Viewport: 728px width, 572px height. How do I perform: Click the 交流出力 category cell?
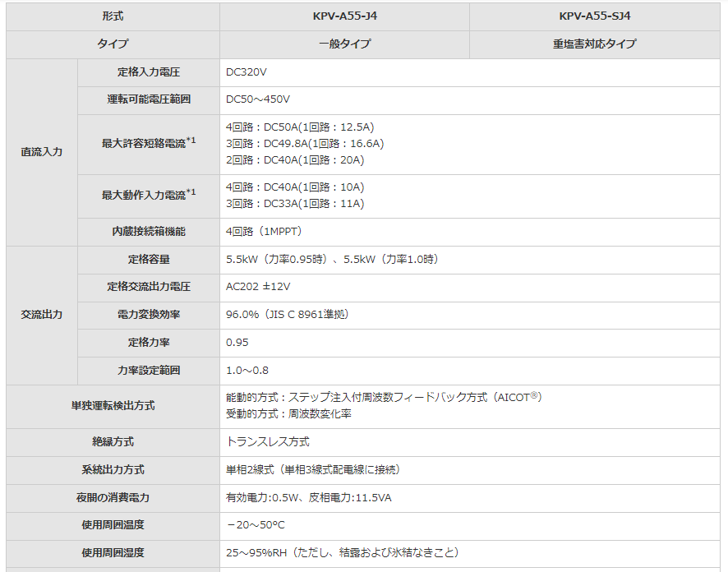pos(42,315)
